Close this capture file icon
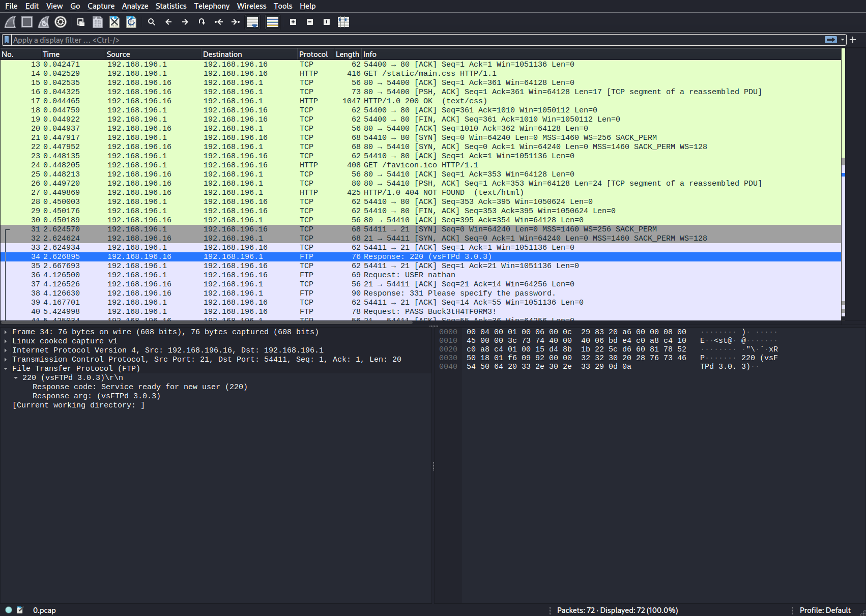 [x=114, y=22]
